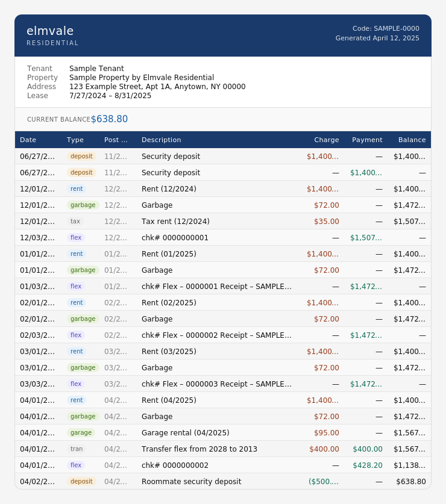The image size is (446, 504).
Task: Click the Date column header
Action: point(28,140)
